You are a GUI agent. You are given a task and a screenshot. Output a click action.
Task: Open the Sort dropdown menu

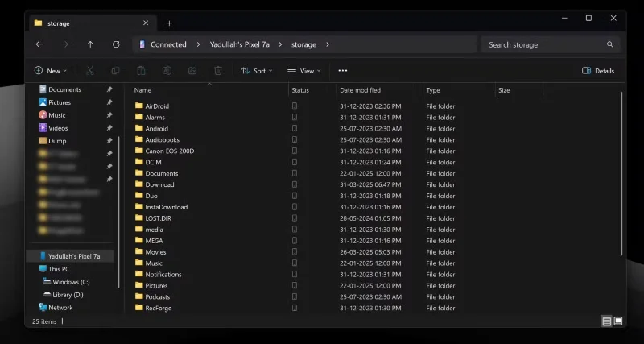coord(257,71)
